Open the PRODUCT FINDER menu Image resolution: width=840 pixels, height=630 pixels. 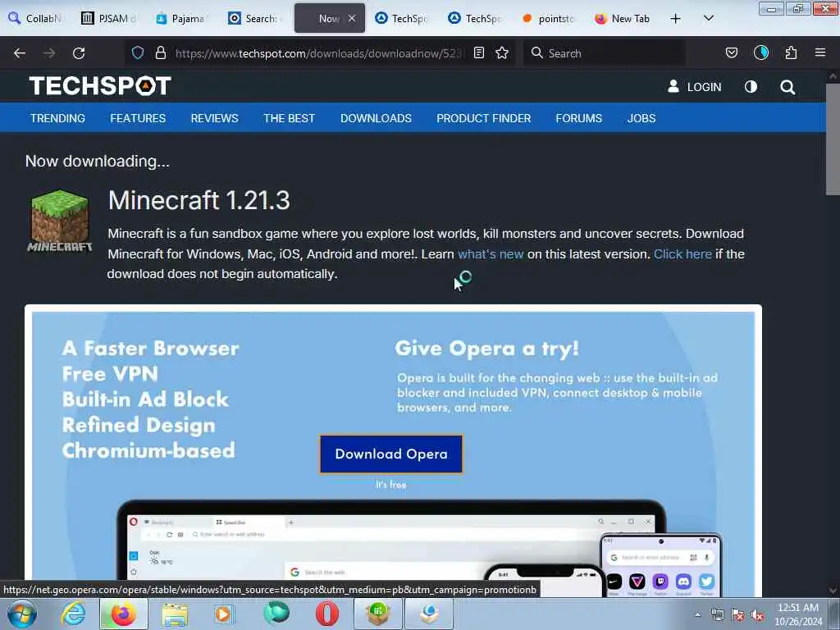tap(484, 118)
